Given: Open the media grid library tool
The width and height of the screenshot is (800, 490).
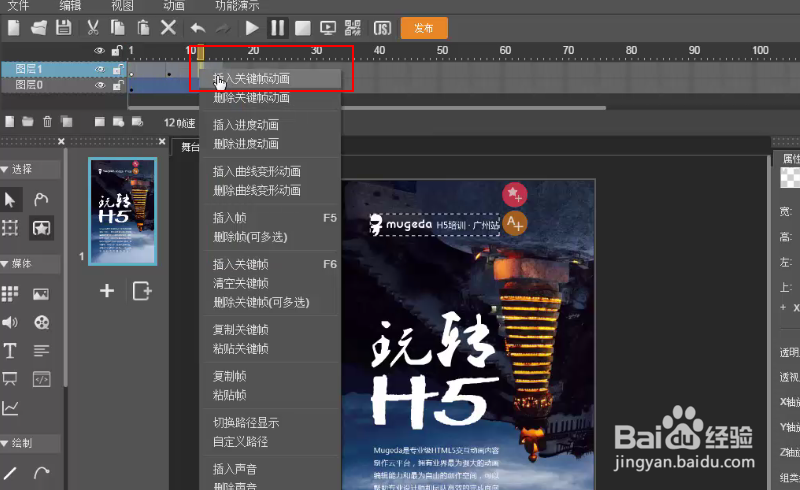Looking at the screenshot, I should (10, 293).
